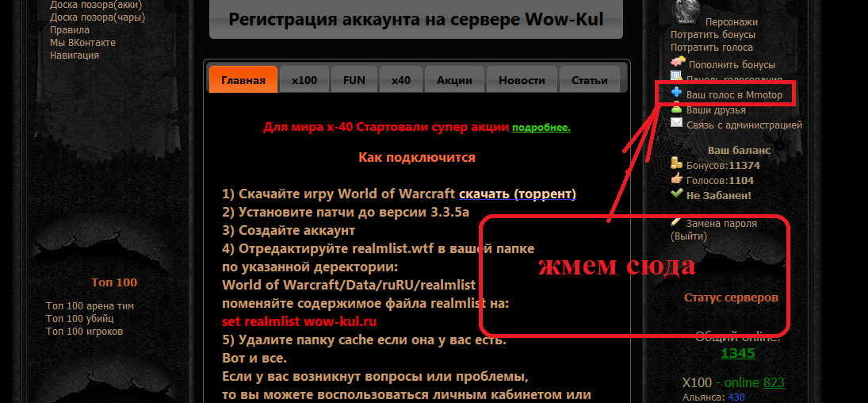
Task: Open the Мы ВКонтакте link
Action: coord(83,43)
